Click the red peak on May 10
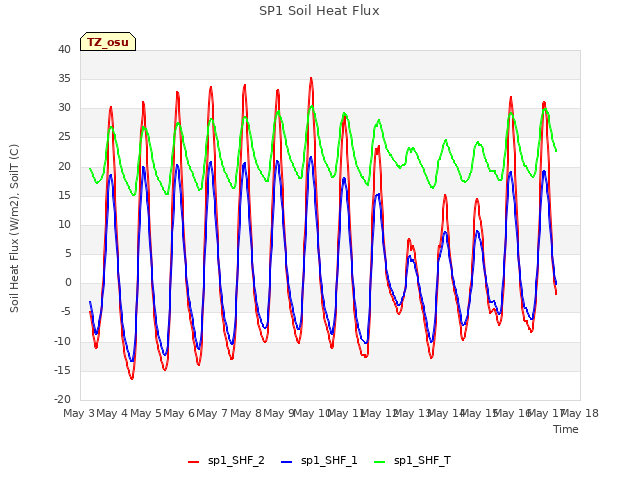The width and height of the screenshot is (640, 480). pyautogui.click(x=311, y=78)
